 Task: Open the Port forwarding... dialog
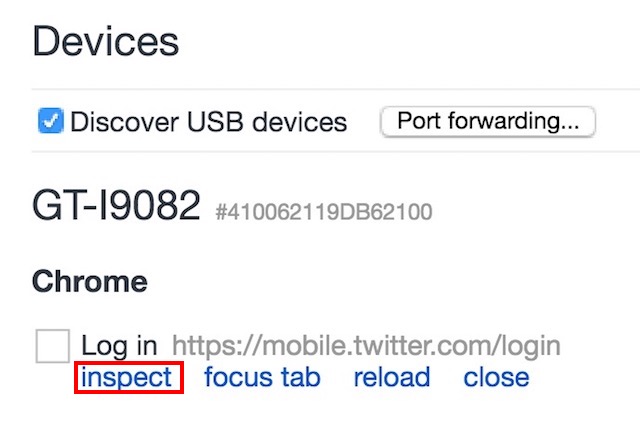488,122
